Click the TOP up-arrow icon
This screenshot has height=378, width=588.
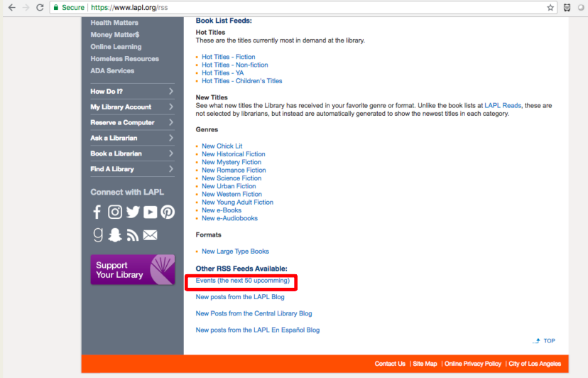coord(537,341)
